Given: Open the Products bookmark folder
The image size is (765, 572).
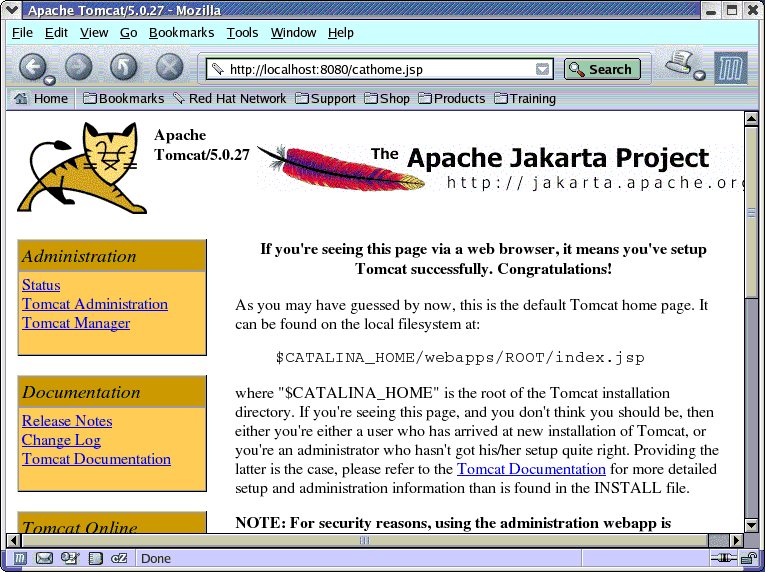Looking at the screenshot, I should (x=452, y=99).
